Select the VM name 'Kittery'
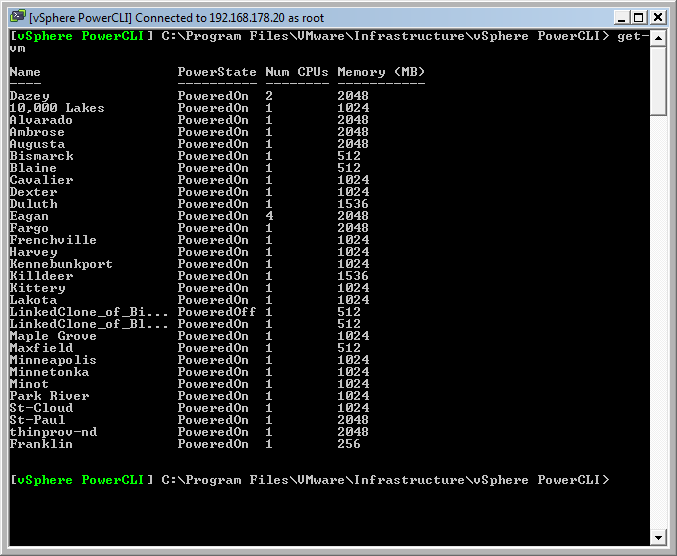The image size is (677, 556). 38,288
